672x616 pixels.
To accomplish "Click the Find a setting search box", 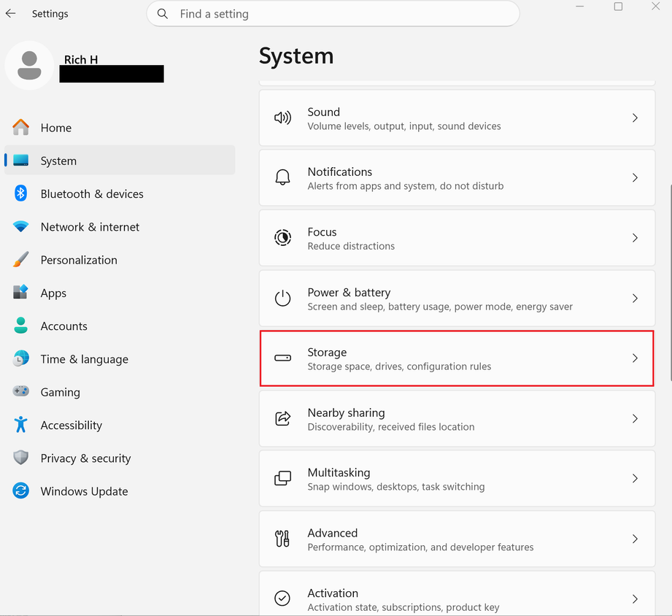I will pyautogui.click(x=333, y=14).
